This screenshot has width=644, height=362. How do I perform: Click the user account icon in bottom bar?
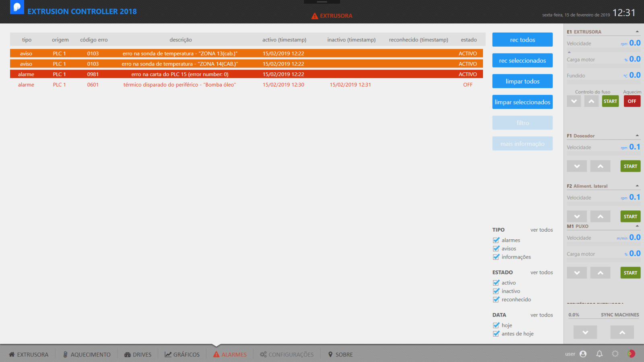coord(583,354)
